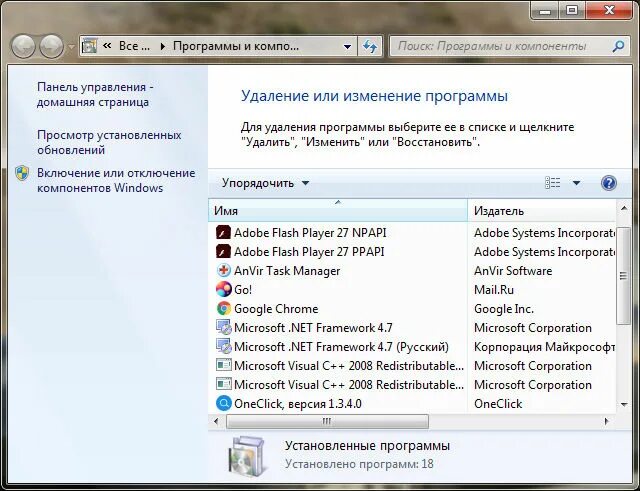The width and height of the screenshot is (640, 491).
Task: Click the double chevron in address bar
Action: click(107, 46)
